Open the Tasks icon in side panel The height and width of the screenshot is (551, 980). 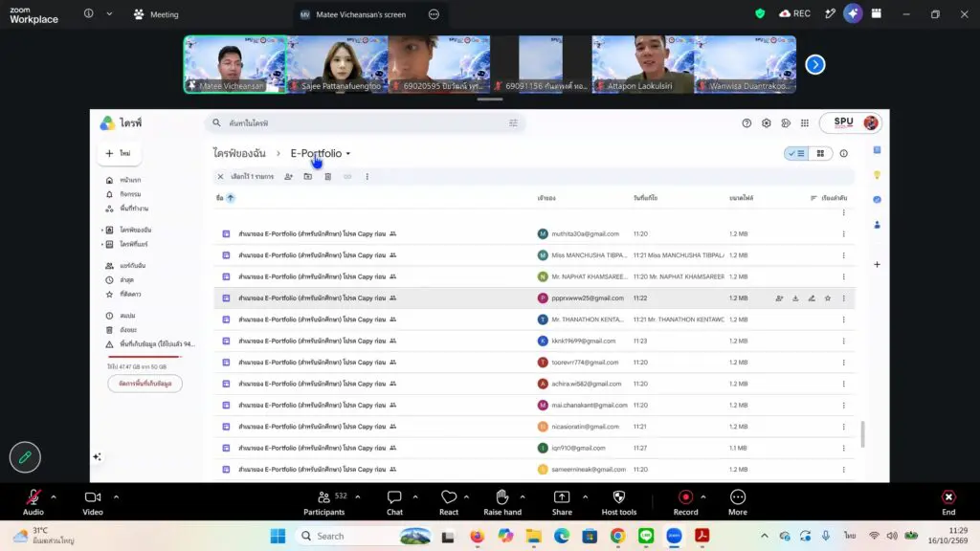click(x=877, y=199)
